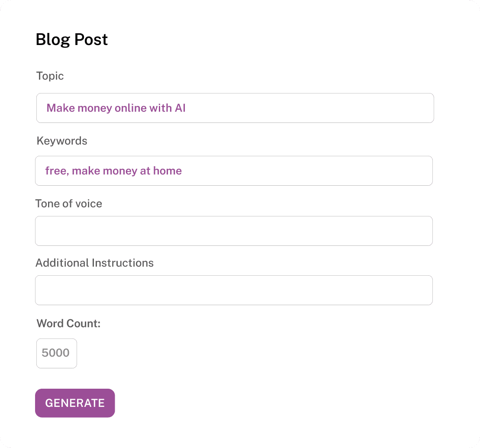Click the Word Count box showing 5000
The width and height of the screenshot is (480, 448).
(x=56, y=353)
